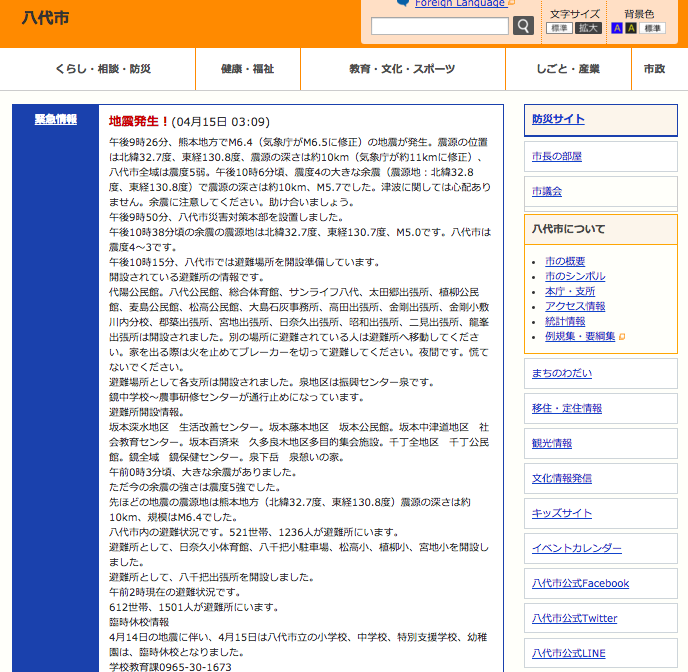This screenshot has width=688, height=672.
Task: Open the 教育・文化・スポーツ menu
Action: click(x=402, y=69)
